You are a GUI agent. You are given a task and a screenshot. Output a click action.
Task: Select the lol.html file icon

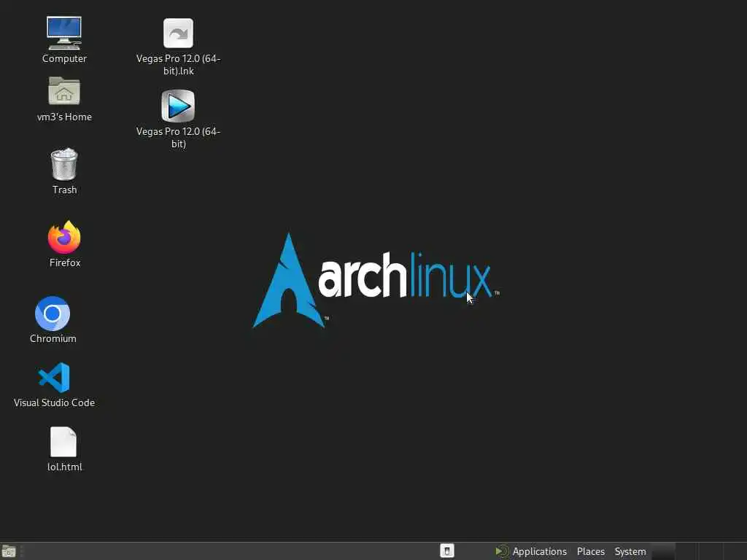tap(63, 441)
